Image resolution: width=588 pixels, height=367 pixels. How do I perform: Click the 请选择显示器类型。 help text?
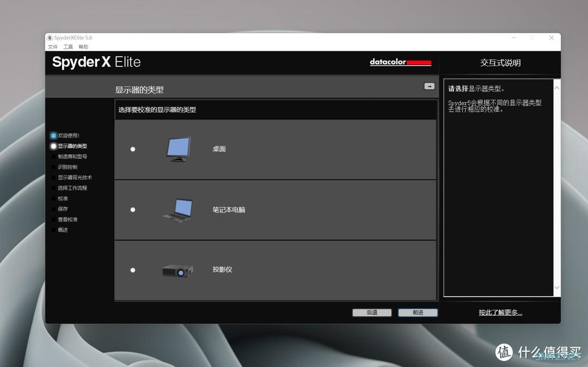pos(476,89)
